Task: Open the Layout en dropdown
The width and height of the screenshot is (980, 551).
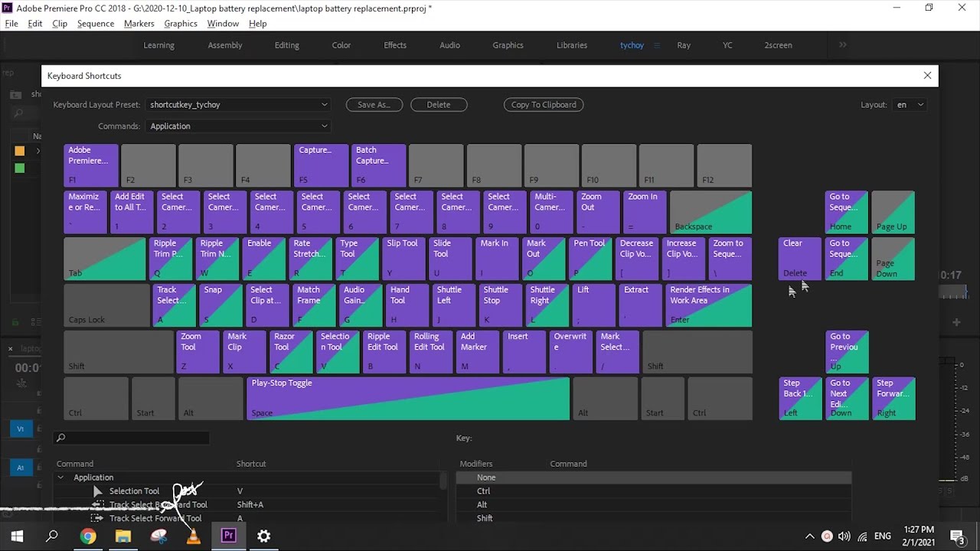Action: [910, 105]
